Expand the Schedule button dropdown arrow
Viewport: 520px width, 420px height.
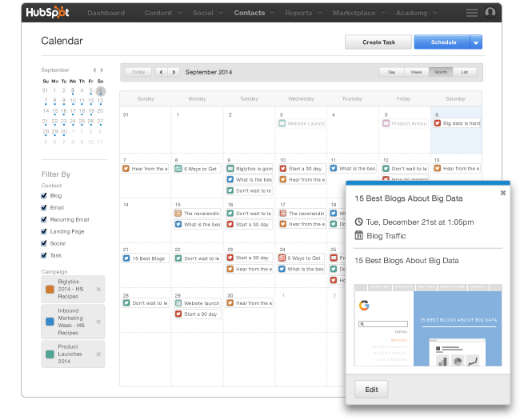(x=476, y=42)
